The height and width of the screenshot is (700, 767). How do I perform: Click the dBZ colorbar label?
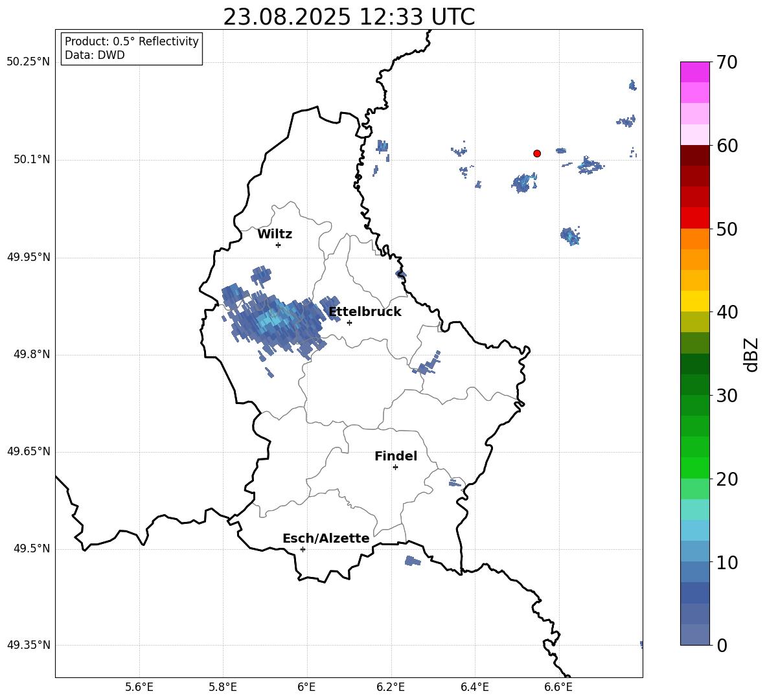[751, 354]
